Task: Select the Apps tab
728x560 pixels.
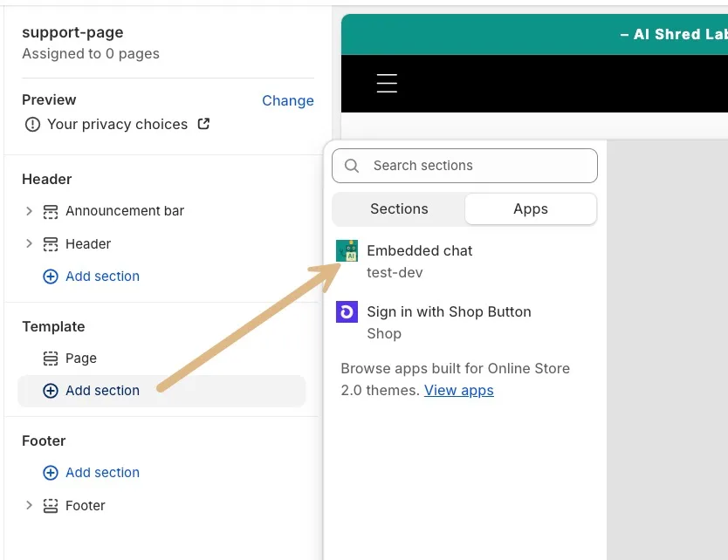Action: [x=531, y=209]
